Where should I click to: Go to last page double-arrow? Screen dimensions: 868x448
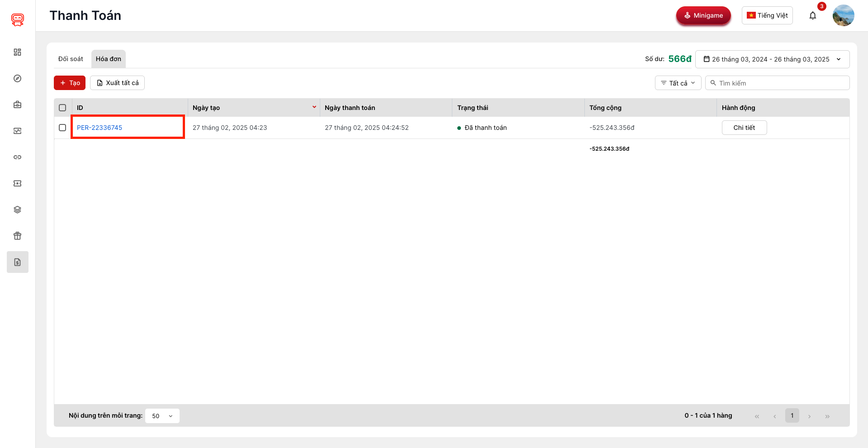coord(827,416)
